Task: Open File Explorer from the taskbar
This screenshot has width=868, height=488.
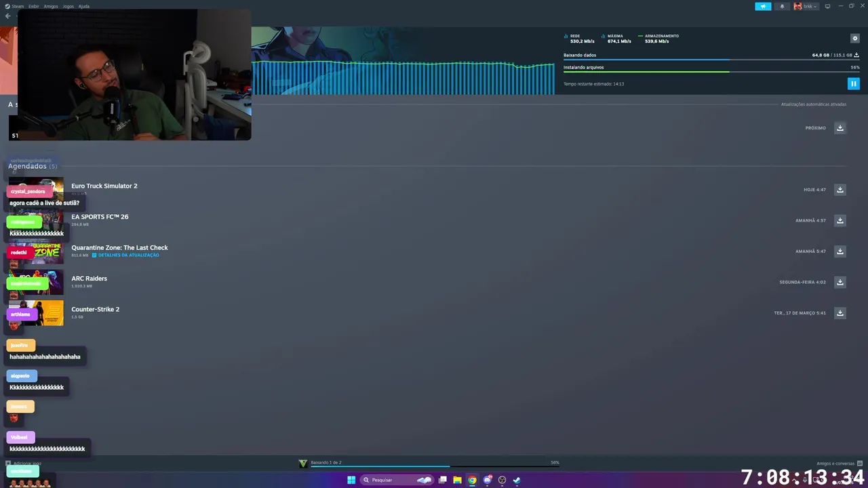Action: click(457, 480)
